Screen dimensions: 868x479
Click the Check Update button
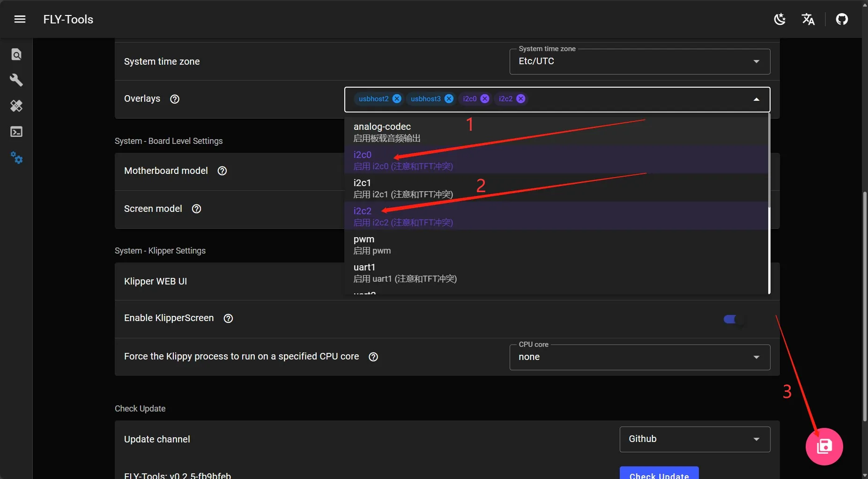[x=659, y=473]
